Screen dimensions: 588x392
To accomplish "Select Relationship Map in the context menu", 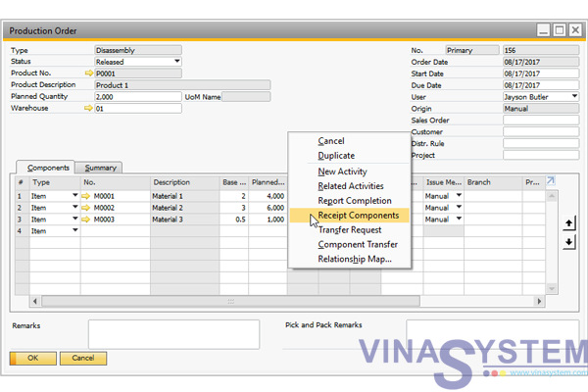I will 354,260.
